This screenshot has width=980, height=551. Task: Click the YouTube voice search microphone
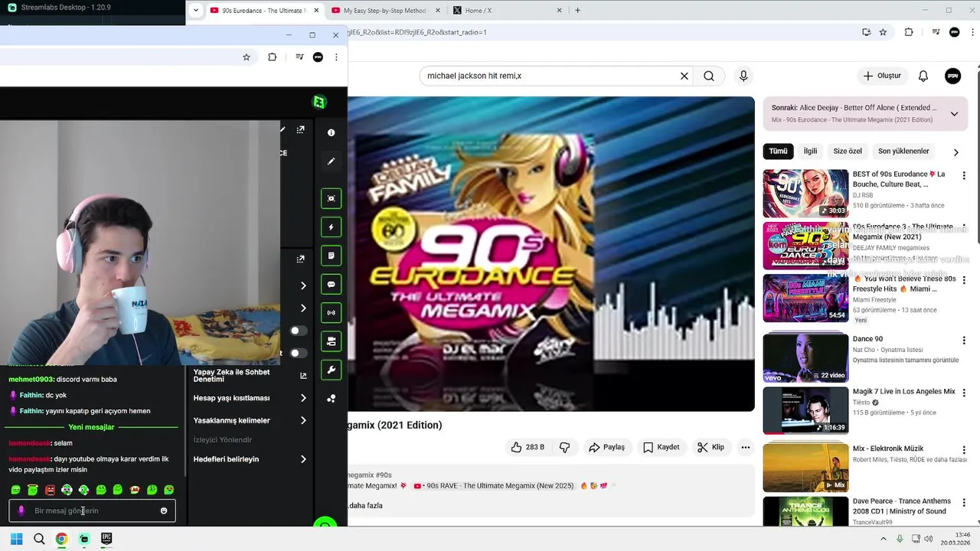(x=743, y=76)
